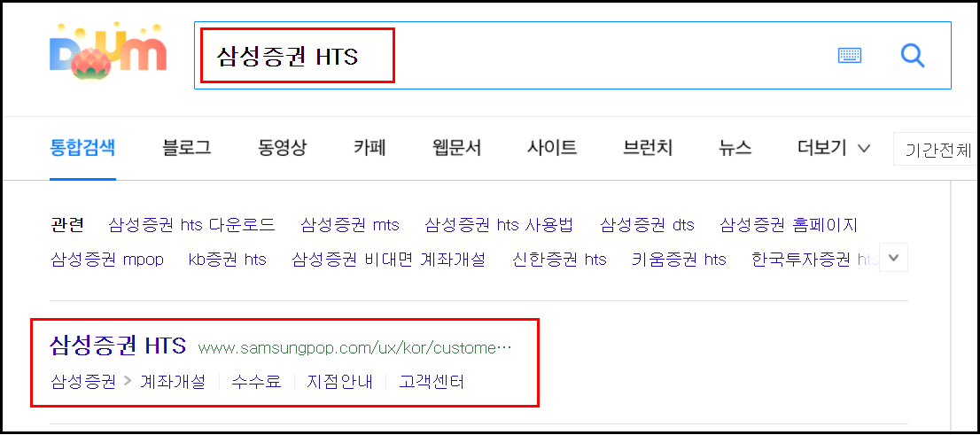Open the 고객센터 sublink
The height and width of the screenshot is (435, 980).
coord(432,381)
